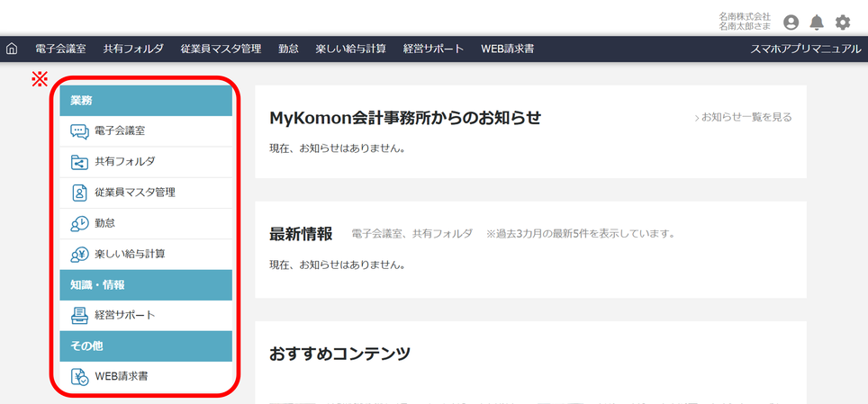Open WEB請求書 from the top menu
The image size is (868, 404).
coord(507,49)
